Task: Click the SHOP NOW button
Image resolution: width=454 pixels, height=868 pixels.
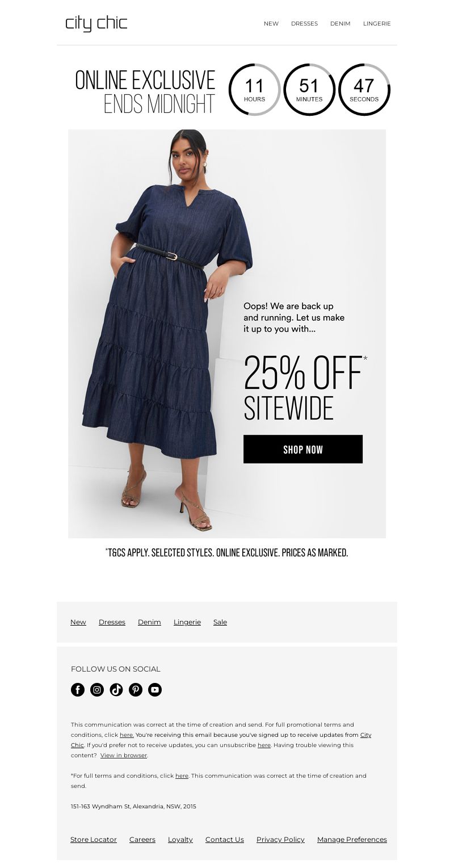Action: pos(303,449)
